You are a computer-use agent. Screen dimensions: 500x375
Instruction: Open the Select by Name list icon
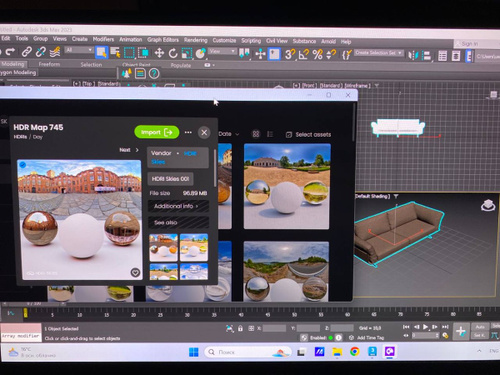point(115,52)
